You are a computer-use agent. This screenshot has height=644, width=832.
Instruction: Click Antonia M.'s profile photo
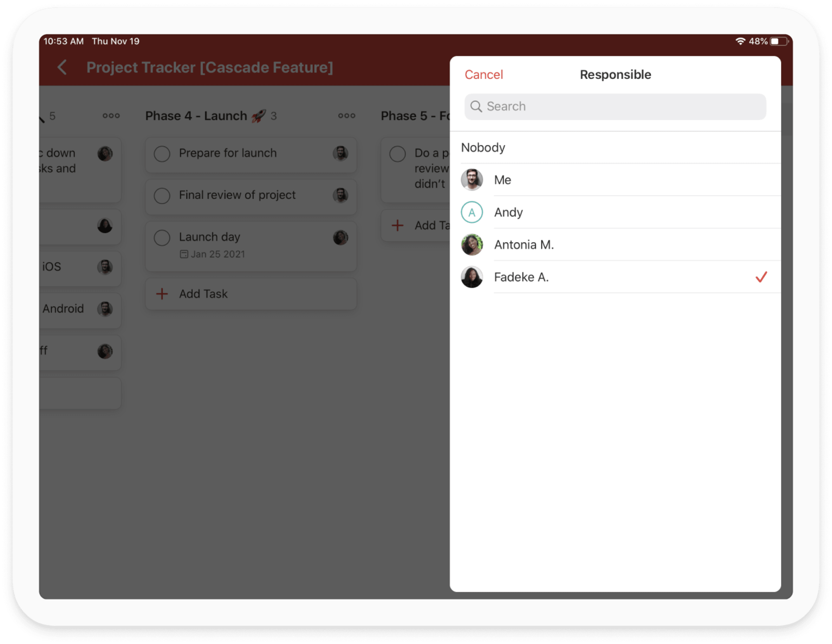(x=472, y=244)
